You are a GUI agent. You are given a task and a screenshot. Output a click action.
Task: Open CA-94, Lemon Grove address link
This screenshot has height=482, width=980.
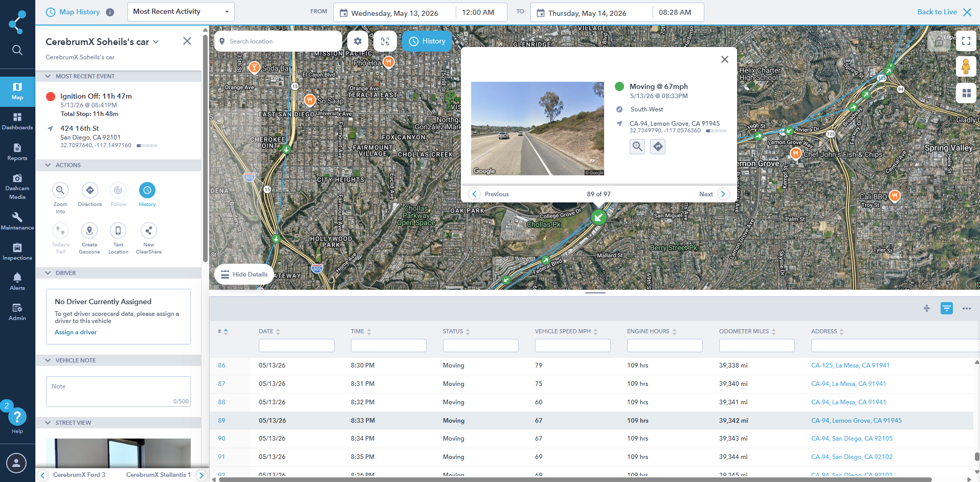[856, 421]
